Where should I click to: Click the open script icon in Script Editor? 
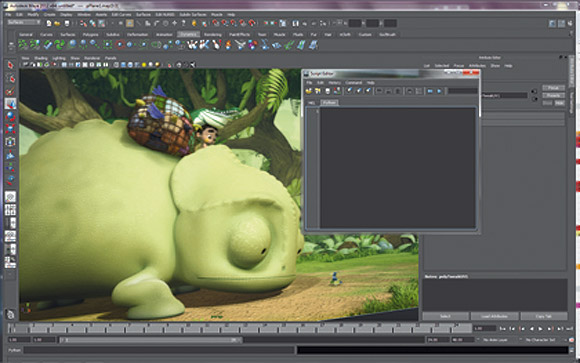(308, 91)
